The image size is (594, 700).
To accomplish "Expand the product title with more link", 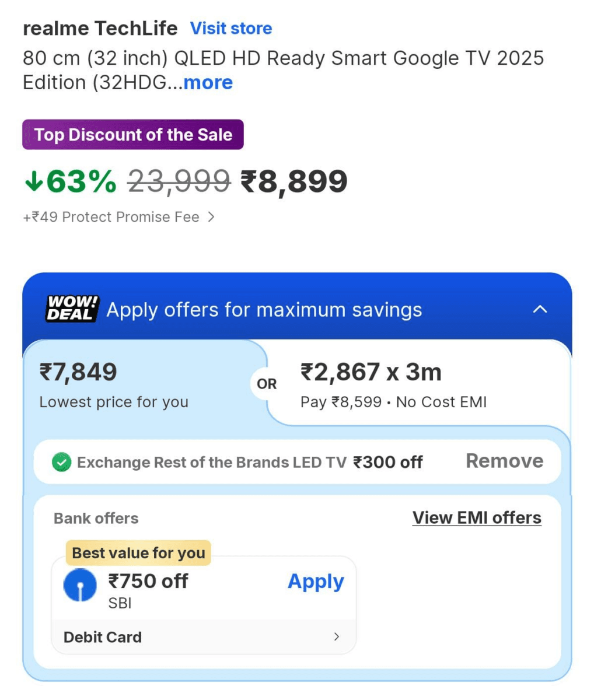I will pyautogui.click(x=208, y=83).
